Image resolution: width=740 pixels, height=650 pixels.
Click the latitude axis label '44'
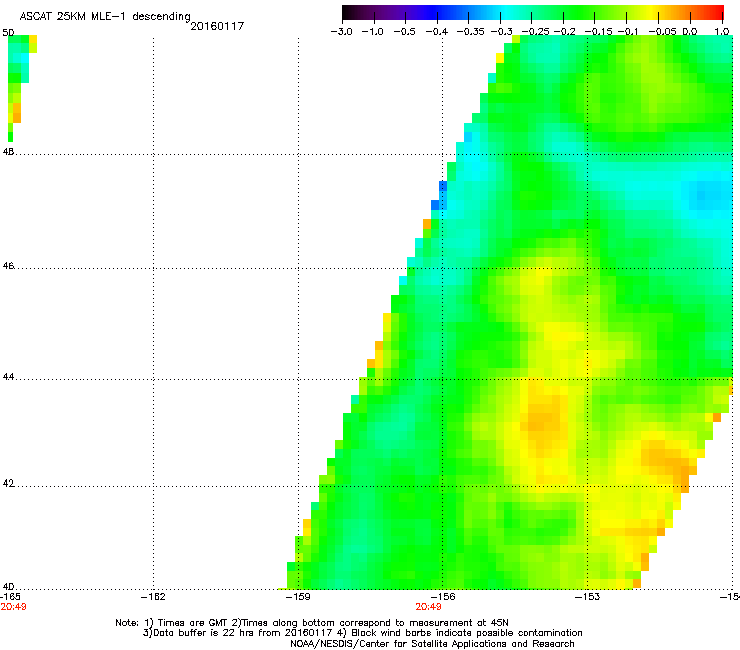[8, 377]
